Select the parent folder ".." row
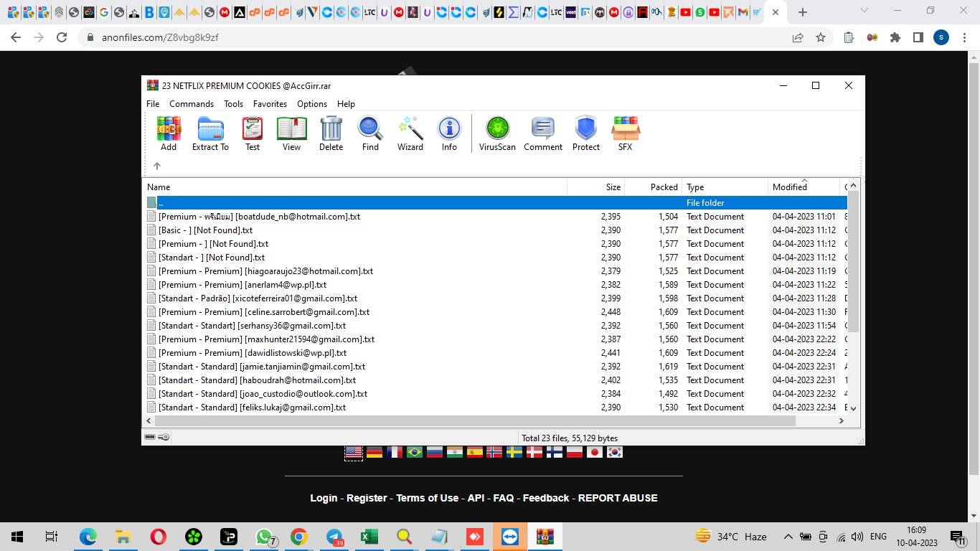 [x=495, y=203]
